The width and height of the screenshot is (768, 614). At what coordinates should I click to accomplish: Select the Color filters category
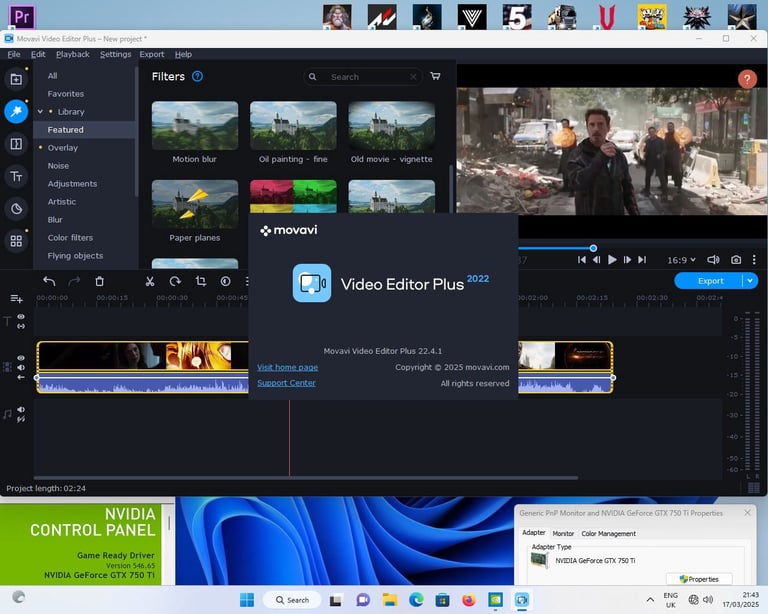[84, 237]
